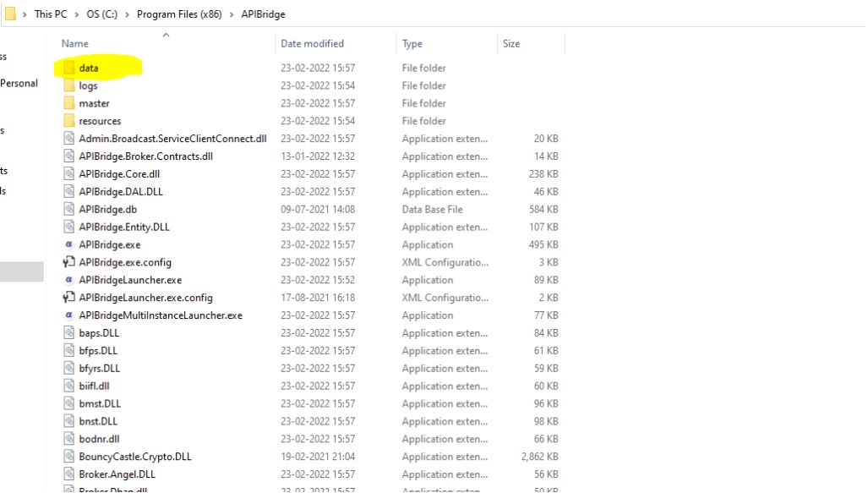This screenshot has width=868, height=493.
Task: Click bmst.DLL file icon
Action: tap(68, 404)
